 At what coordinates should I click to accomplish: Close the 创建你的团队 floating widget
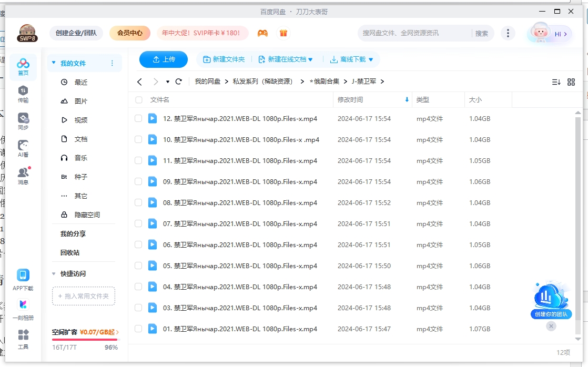[551, 326]
